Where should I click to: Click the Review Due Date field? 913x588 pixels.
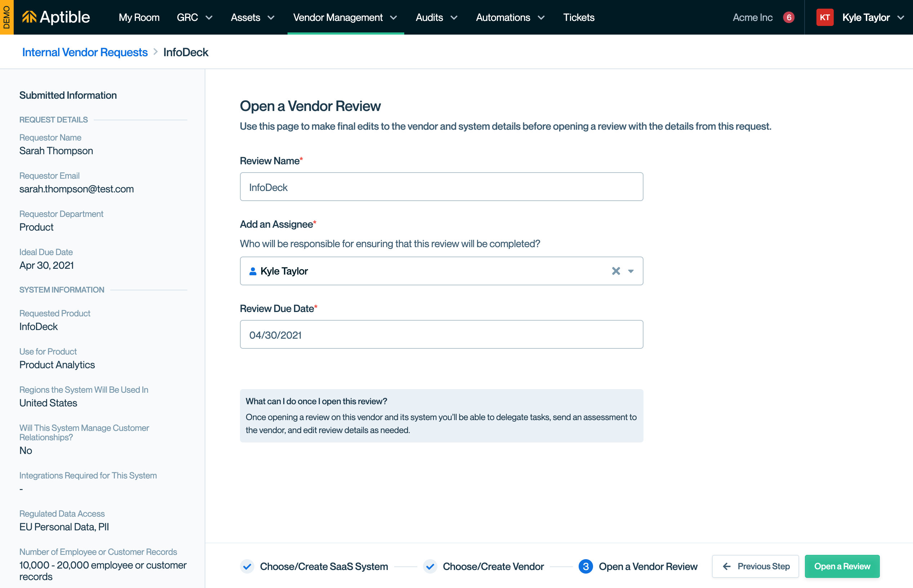point(441,334)
